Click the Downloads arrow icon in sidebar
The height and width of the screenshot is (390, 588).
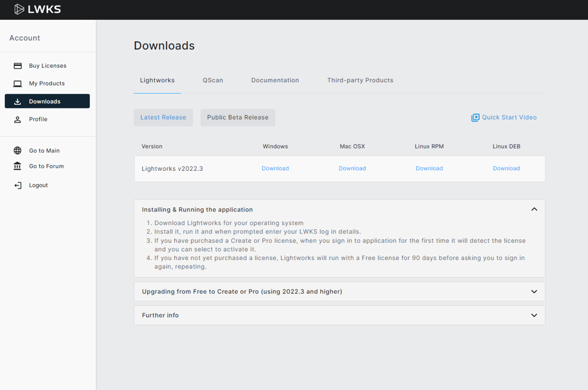(18, 102)
